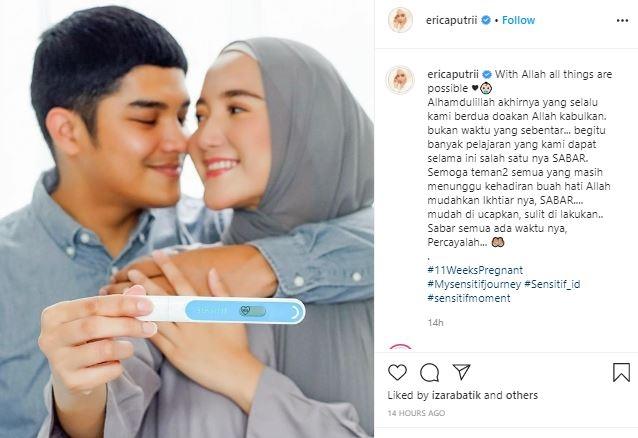Click the ericaputrii username in the header
Screen dimensions: 638x438
tap(451, 20)
